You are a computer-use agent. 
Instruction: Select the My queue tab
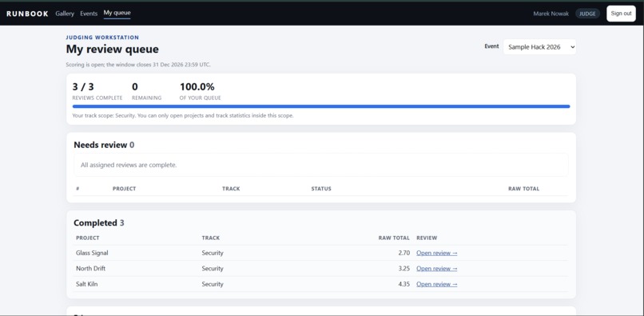click(x=117, y=13)
